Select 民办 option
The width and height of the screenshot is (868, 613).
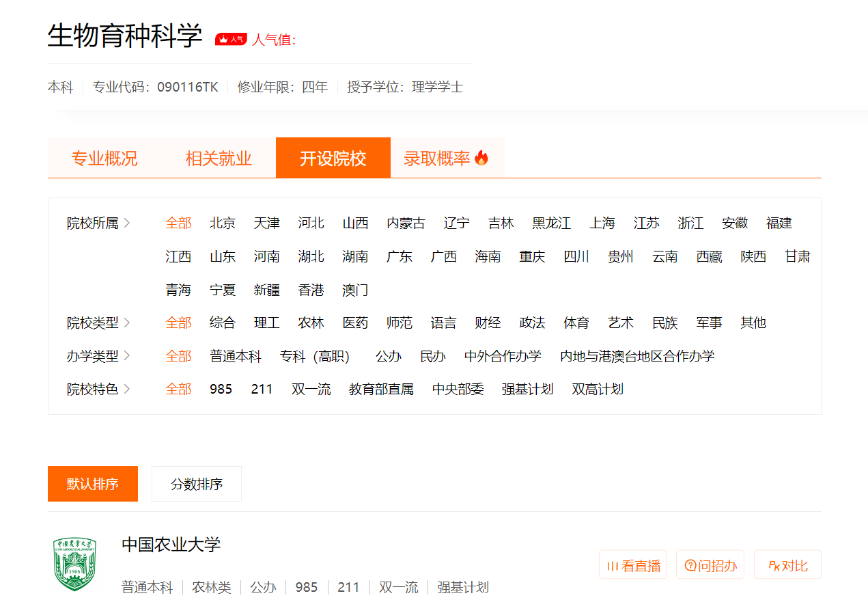[433, 356]
